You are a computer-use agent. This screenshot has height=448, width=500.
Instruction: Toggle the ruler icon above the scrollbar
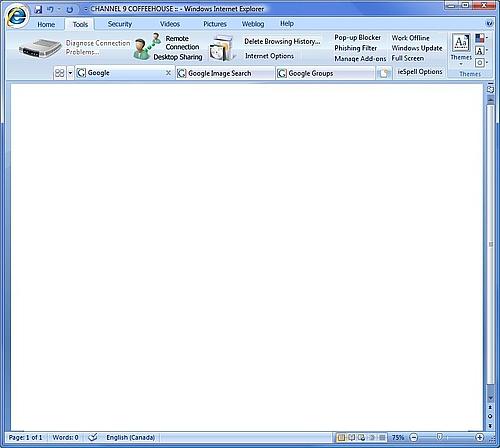click(490, 89)
